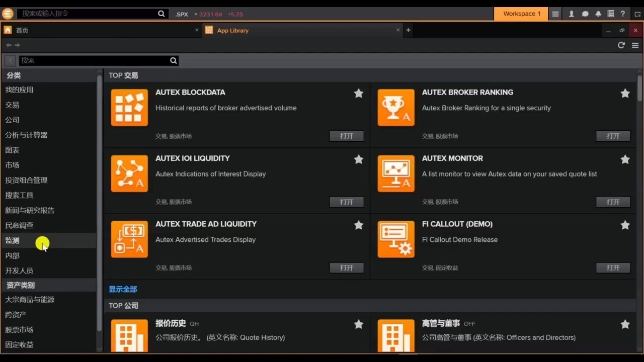644x362 pixels.
Task: Go back with the left arrow
Action: pos(9,45)
